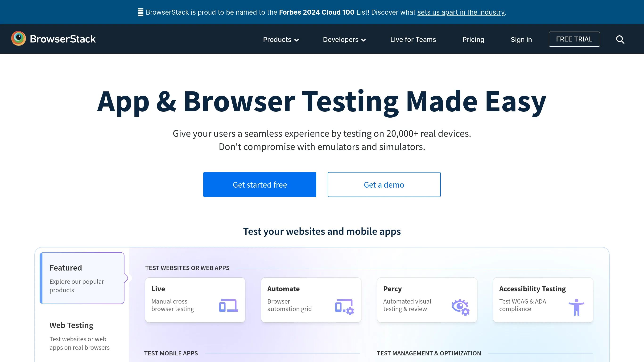Screen dimensions: 644x362
Task: Click the Forbes 2024 Cloud 100 list icon
Action: tap(141, 12)
